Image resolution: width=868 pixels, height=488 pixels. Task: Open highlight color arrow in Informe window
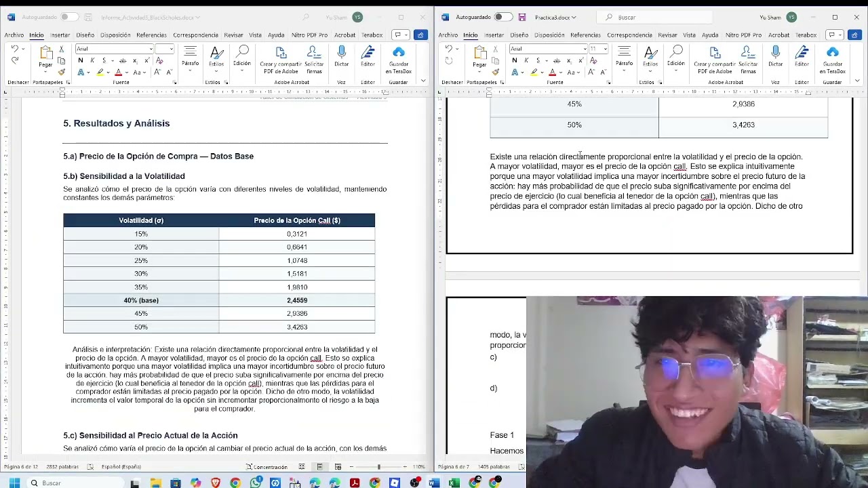point(108,73)
